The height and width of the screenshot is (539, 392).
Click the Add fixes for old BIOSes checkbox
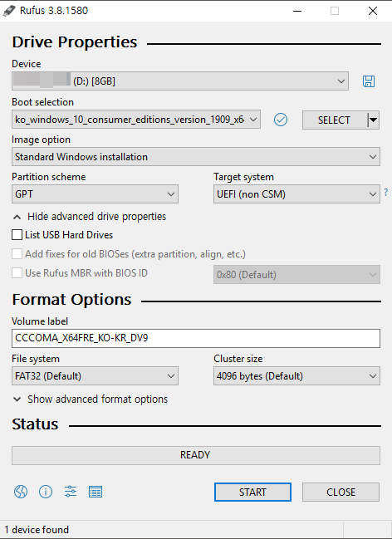[17, 254]
